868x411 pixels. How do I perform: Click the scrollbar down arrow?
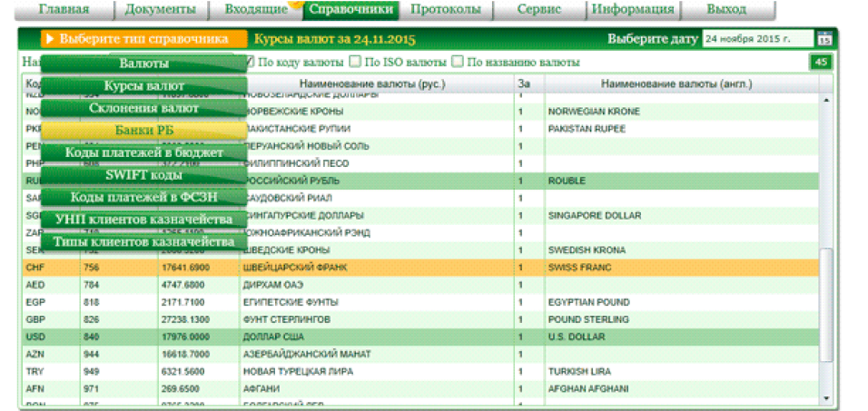coord(825,397)
